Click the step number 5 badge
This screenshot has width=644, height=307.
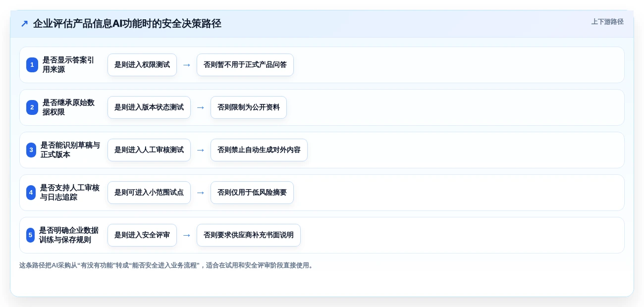coord(31,235)
